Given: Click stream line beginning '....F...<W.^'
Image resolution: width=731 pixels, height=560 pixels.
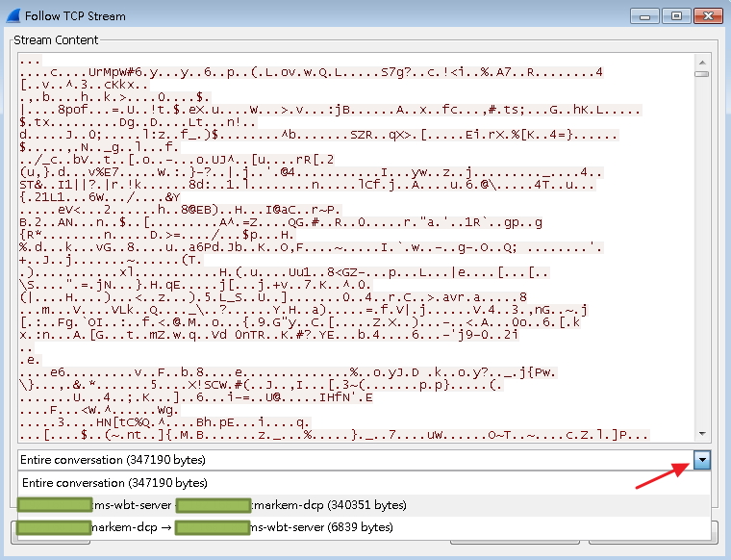Looking at the screenshot, I should [99, 410].
